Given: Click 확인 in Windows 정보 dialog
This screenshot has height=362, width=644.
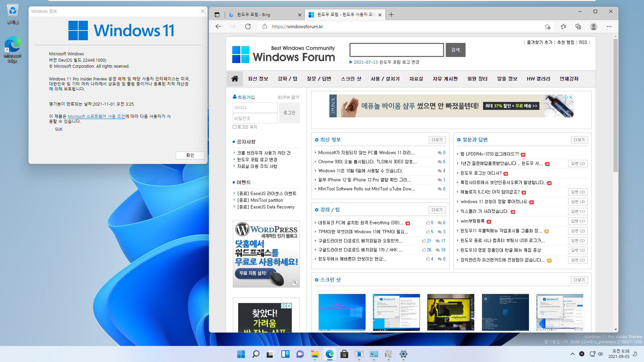Looking at the screenshot, I should coord(190,155).
